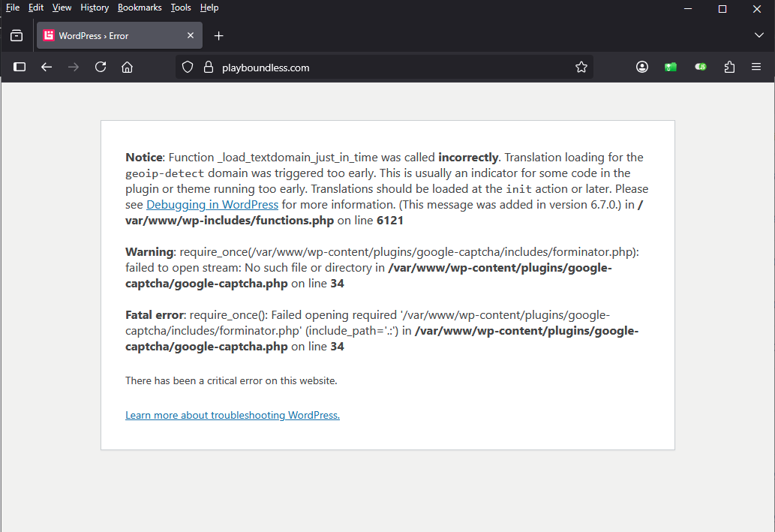This screenshot has width=775, height=532.
Task: Open the History menu
Action: (x=95, y=8)
